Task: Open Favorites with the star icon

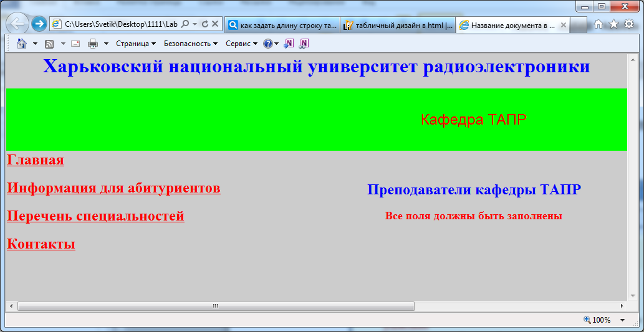Action: [613, 25]
